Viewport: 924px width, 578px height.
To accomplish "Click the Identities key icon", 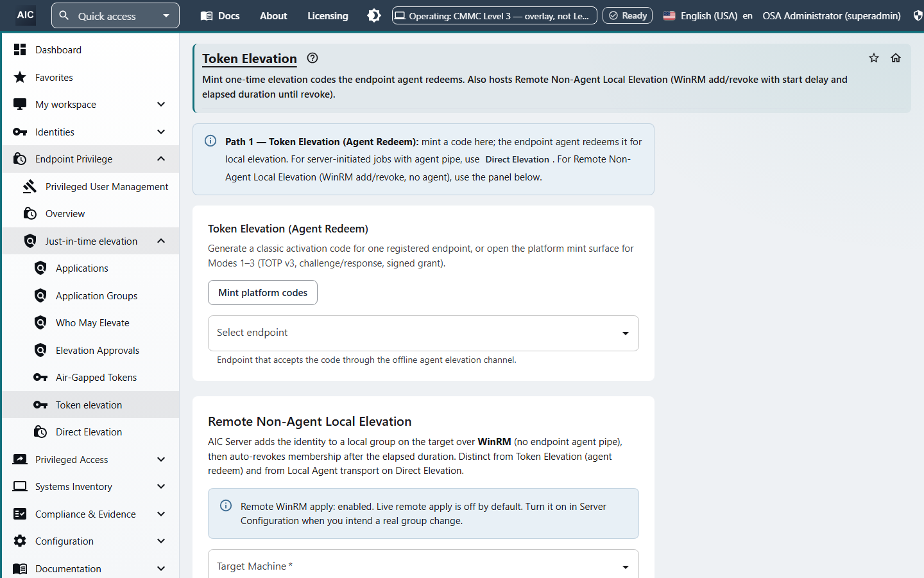I will [20, 132].
